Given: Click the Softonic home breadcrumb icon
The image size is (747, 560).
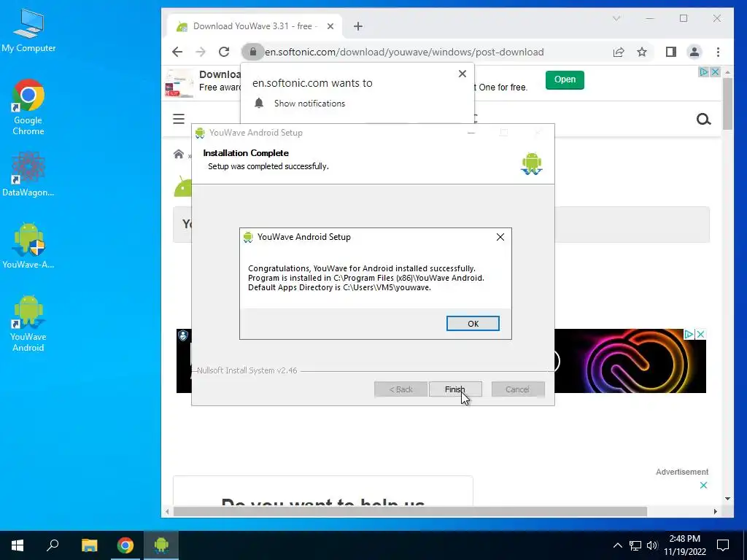Looking at the screenshot, I should (179, 154).
